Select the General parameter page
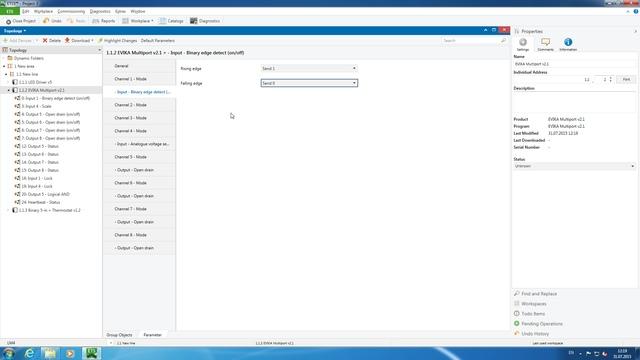 point(139,66)
